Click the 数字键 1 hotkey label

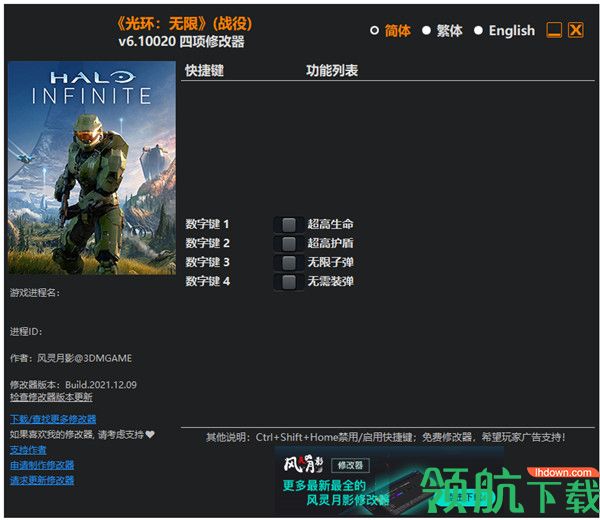[x=207, y=224]
